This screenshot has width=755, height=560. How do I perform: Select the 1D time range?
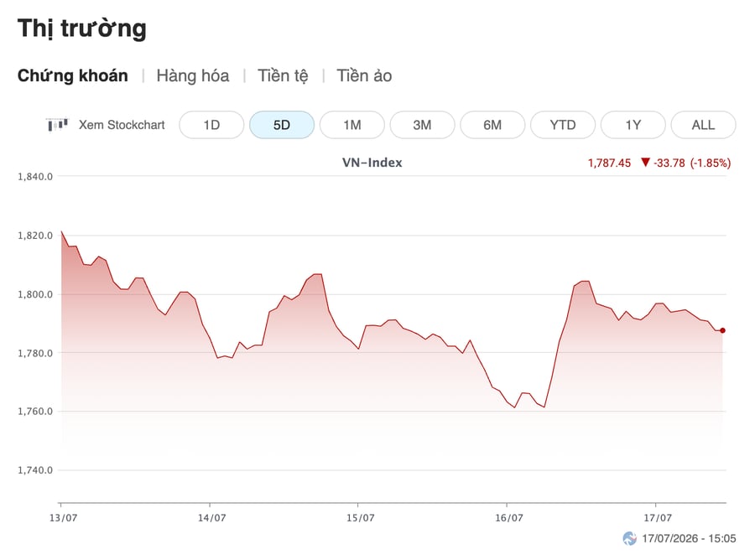pyautogui.click(x=211, y=125)
